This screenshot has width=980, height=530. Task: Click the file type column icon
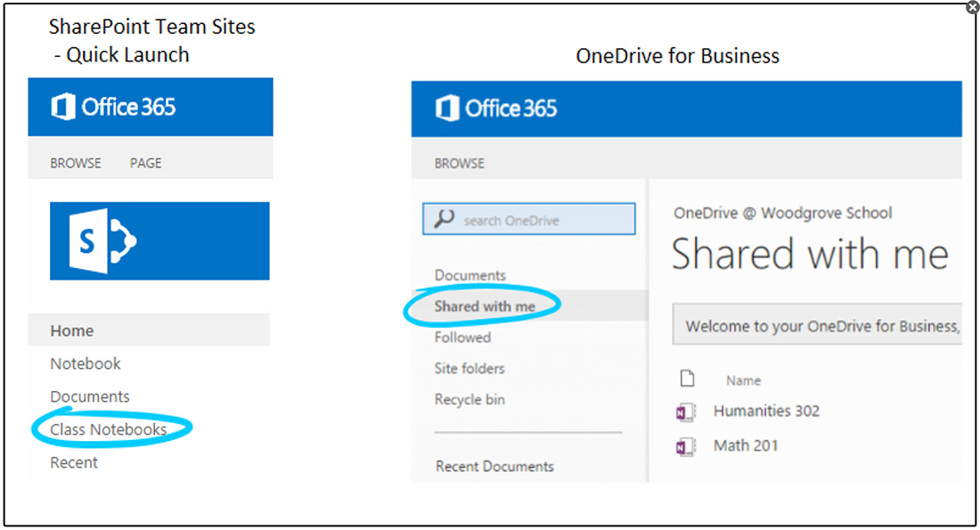click(687, 379)
